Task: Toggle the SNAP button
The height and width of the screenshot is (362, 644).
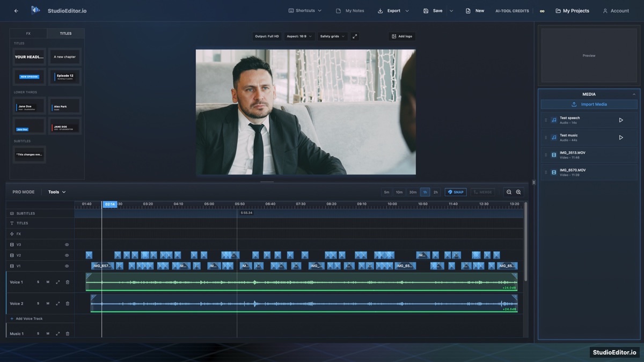Action: coord(456,192)
